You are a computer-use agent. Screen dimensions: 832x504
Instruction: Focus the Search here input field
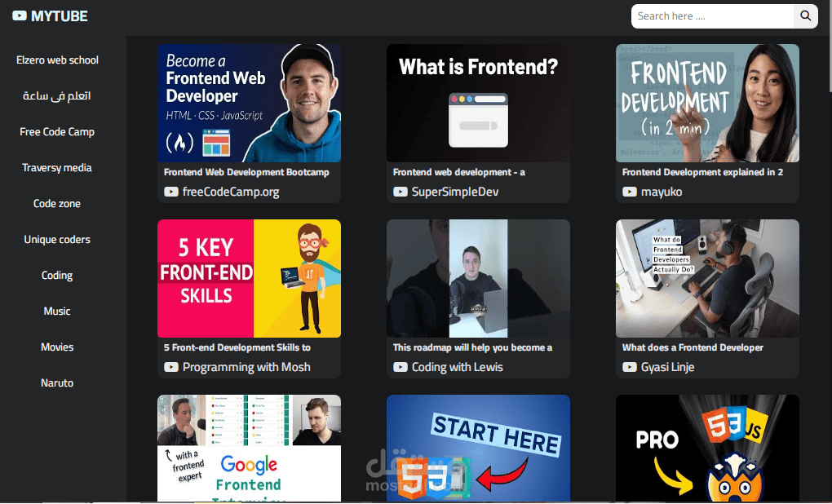click(x=713, y=16)
